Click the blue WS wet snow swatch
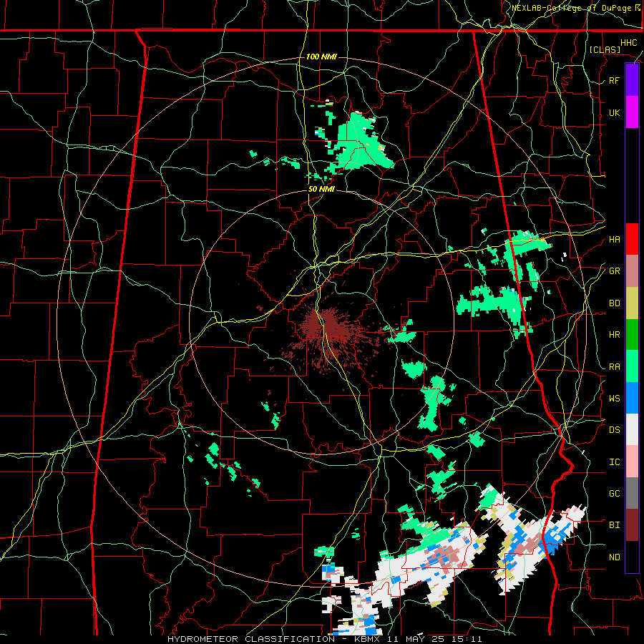This screenshot has height=644, width=644. pos(632,398)
